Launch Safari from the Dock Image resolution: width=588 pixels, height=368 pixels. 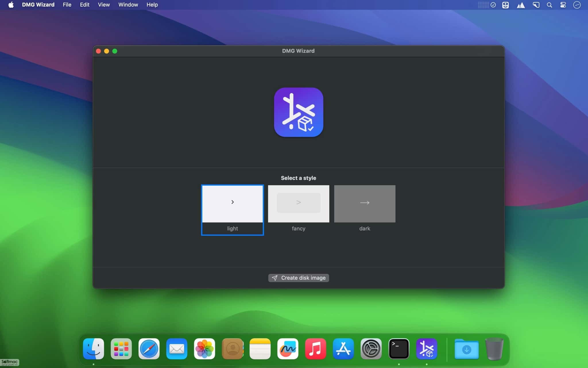(x=149, y=349)
